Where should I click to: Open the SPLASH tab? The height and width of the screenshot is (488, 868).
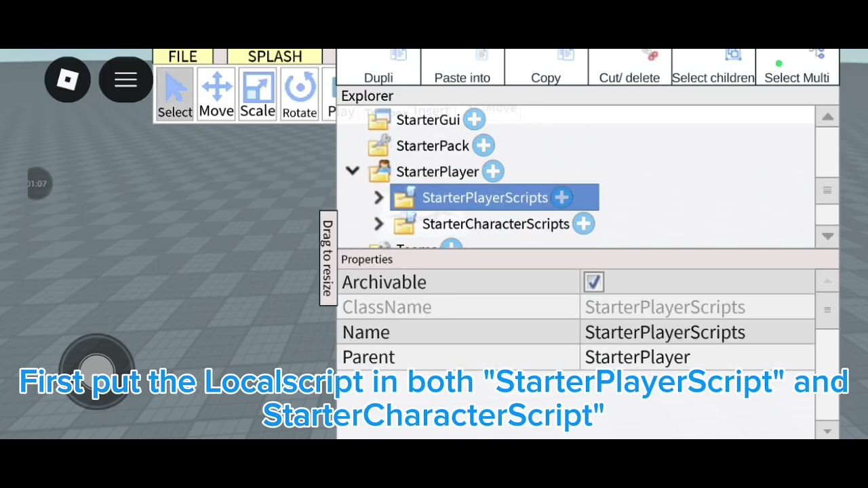point(275,57)
